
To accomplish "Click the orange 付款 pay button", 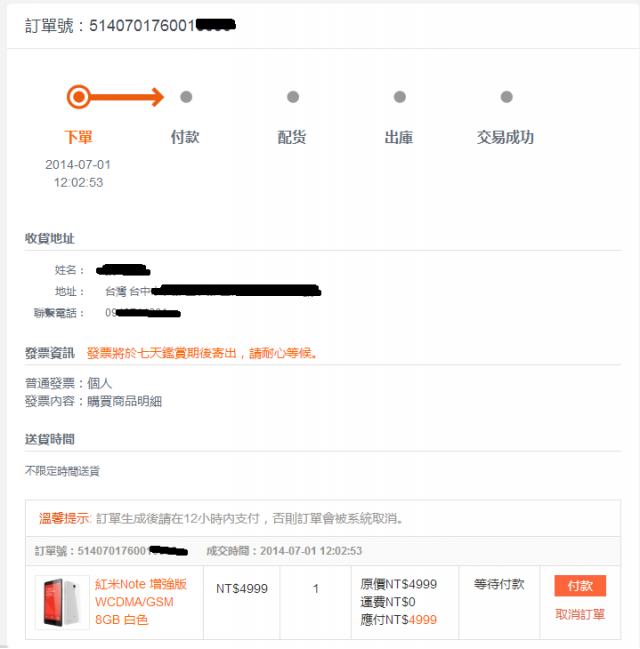I will [x=580, y=585].
